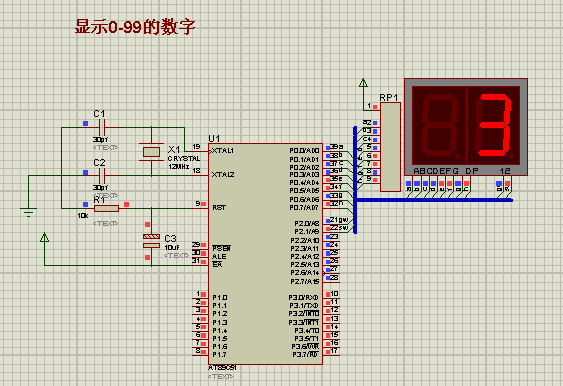The image size is (563, 386).
Task: Click the 12MHz frequency label
Action: tap(179, 167)
